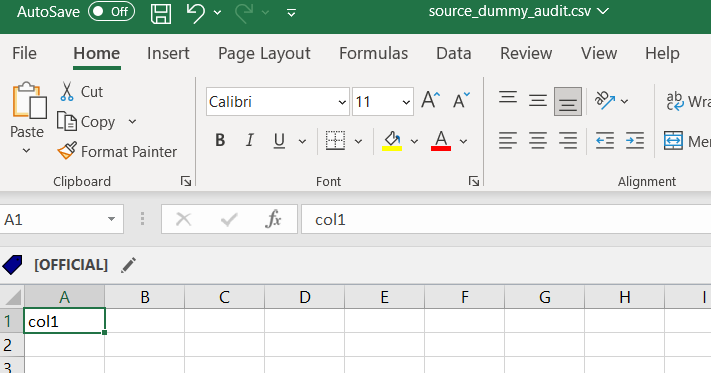Open the Undo history dropdown
This screenshot has height=373, width=711.
[x=217, y=13]
